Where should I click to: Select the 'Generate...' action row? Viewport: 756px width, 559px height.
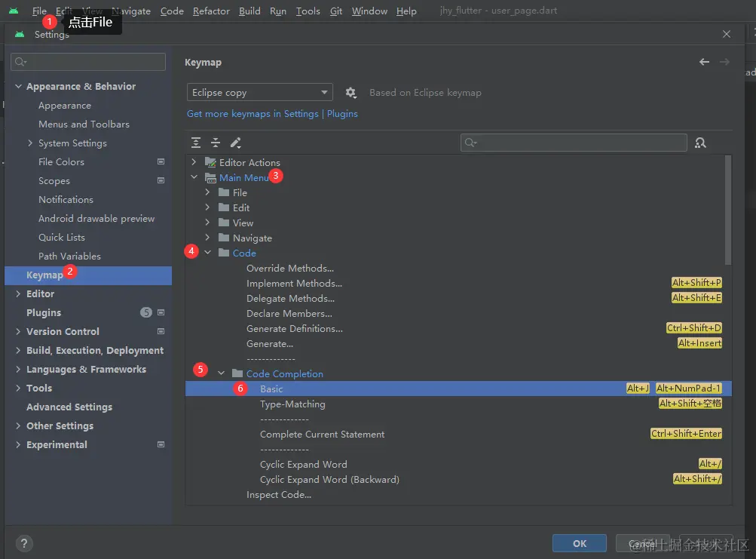point(458,343)
